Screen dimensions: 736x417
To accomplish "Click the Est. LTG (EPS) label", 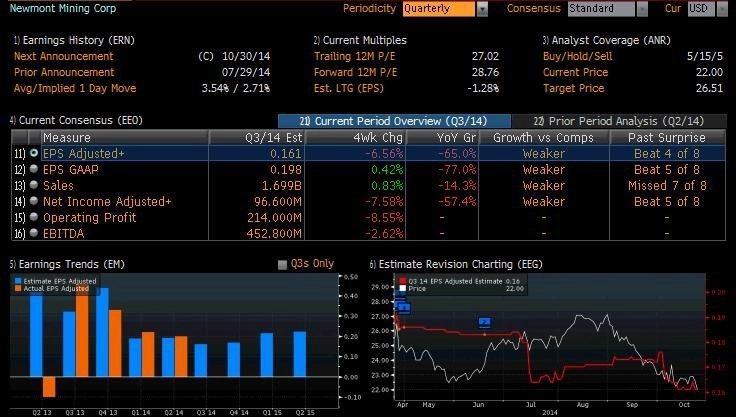I will coord(349,88).
